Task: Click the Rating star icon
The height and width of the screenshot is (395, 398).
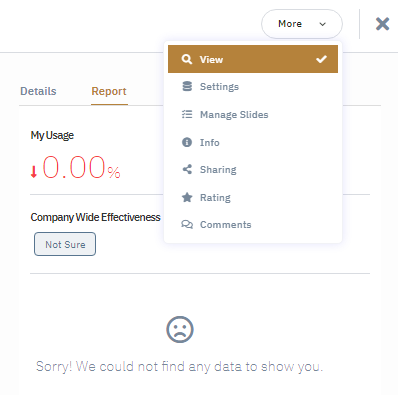Action: [187, 197]
